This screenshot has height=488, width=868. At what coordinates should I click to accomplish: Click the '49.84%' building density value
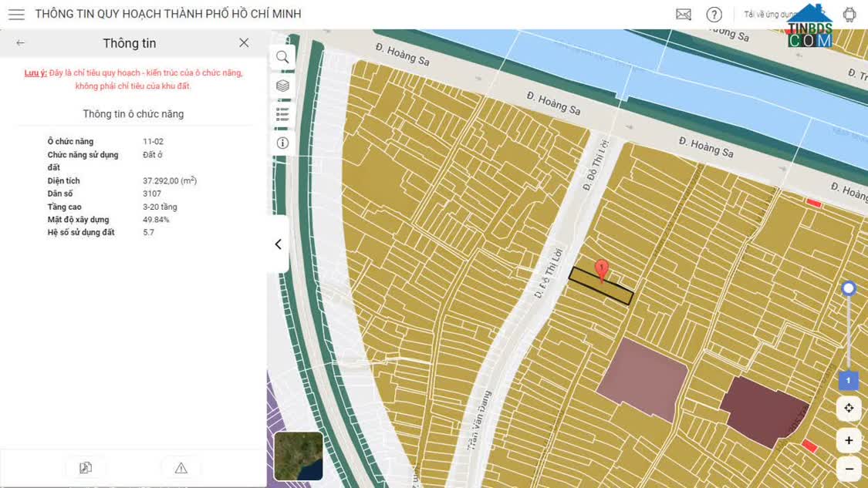tap(156, 220)
